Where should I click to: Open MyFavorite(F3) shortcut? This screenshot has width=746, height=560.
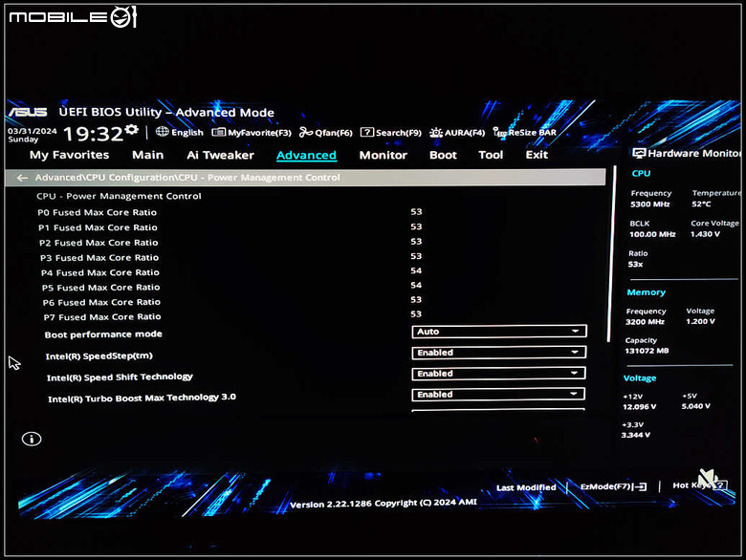252,133
